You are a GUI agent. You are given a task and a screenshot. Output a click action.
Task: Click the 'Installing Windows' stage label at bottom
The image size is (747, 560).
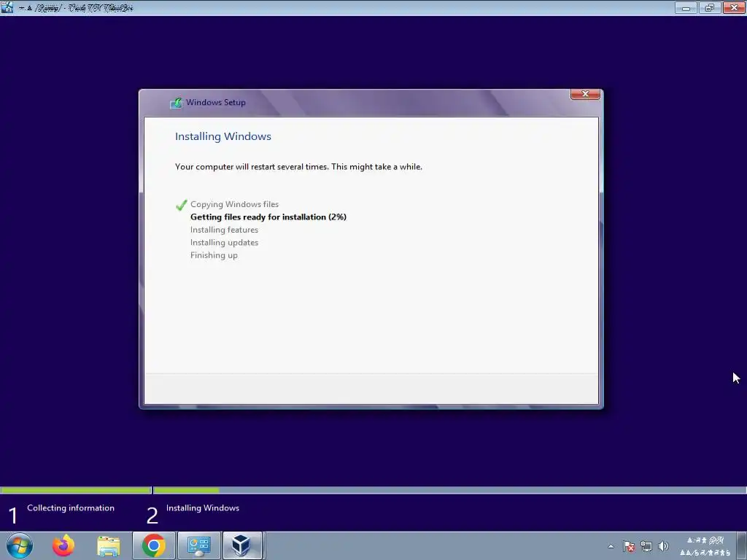(x=203, y=508)
